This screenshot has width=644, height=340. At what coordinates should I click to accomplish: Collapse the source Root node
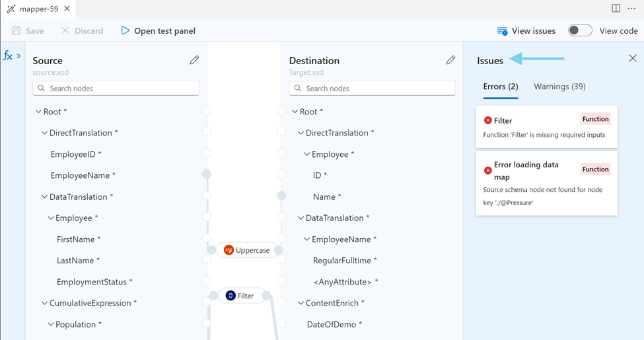point(38,112)
